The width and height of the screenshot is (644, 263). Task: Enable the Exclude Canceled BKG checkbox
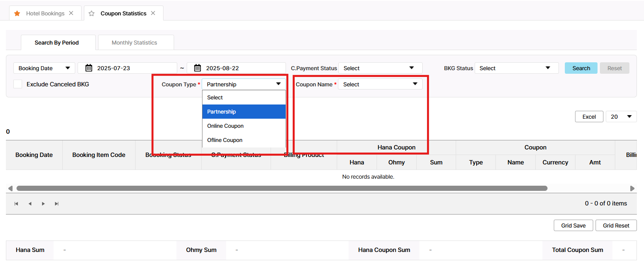click(18, 84)
